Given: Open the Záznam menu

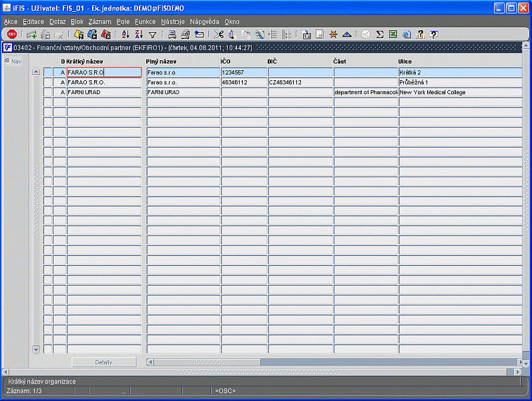Looking at the screenshot, I should click(x=99, y=22).
